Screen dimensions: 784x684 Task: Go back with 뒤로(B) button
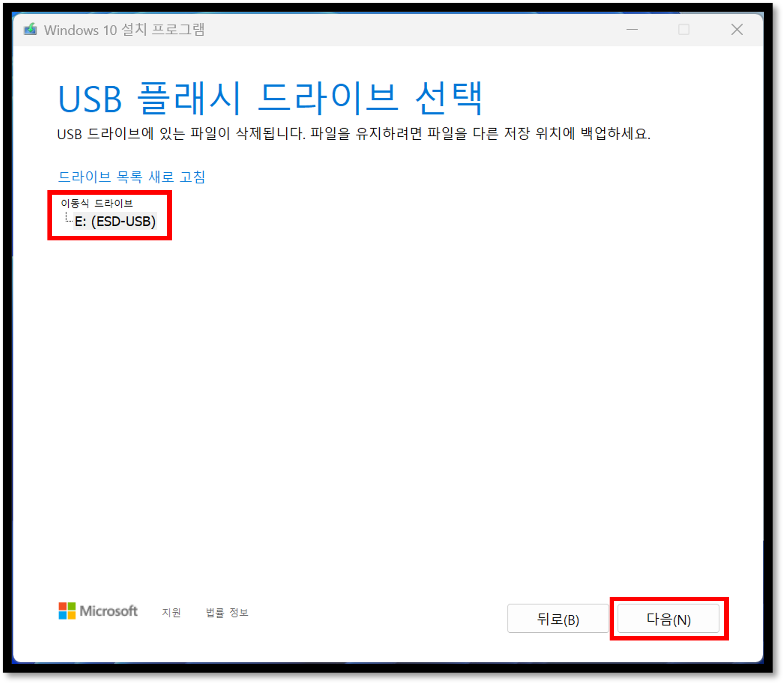(558, 619)
